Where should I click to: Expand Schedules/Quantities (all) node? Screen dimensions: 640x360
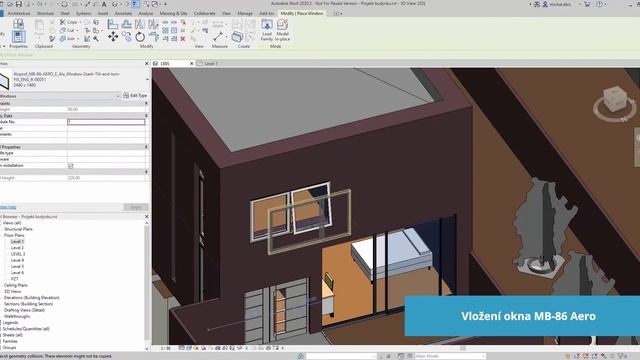tap(26, 329)
